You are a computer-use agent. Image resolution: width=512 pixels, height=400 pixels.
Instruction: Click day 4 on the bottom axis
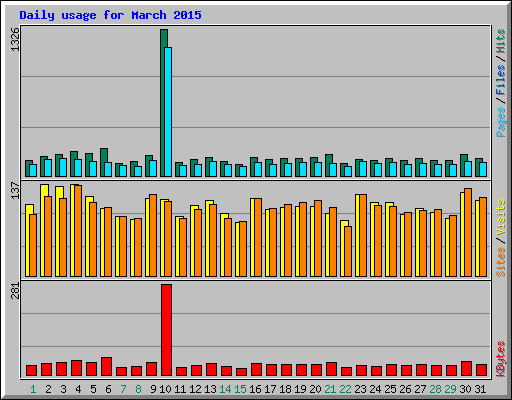(78, 389)
